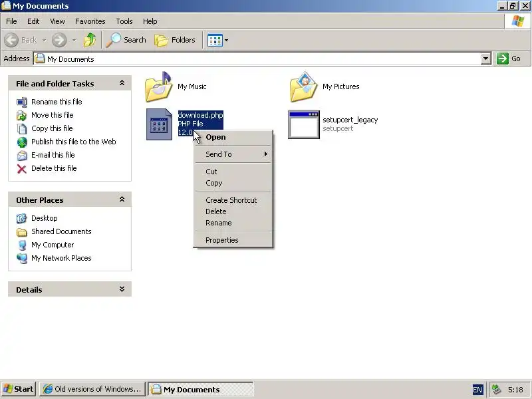
Task: Click the Move this file icon
Action: tap(22, 115)
